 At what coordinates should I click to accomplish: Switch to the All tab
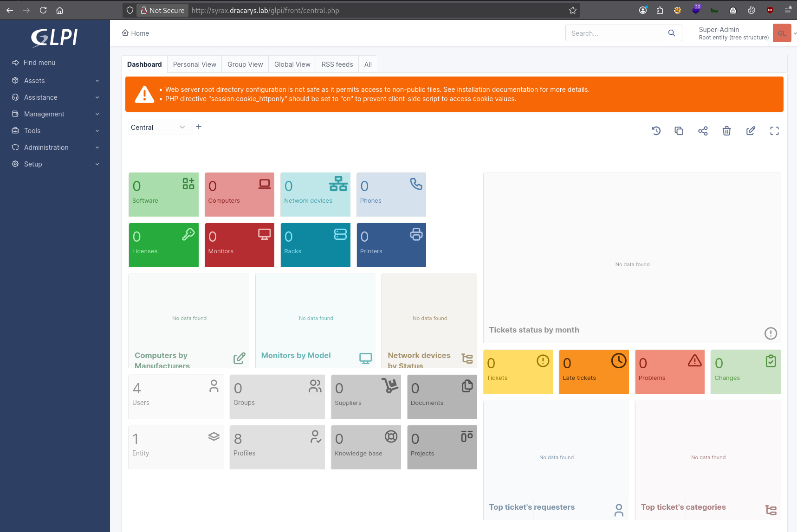(x=368, y=64)
